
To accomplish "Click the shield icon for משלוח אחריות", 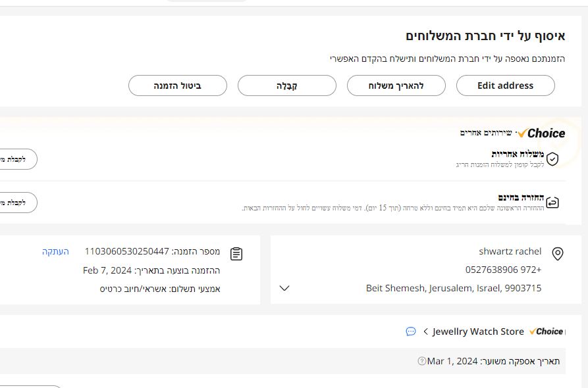I will coord(552,158).
